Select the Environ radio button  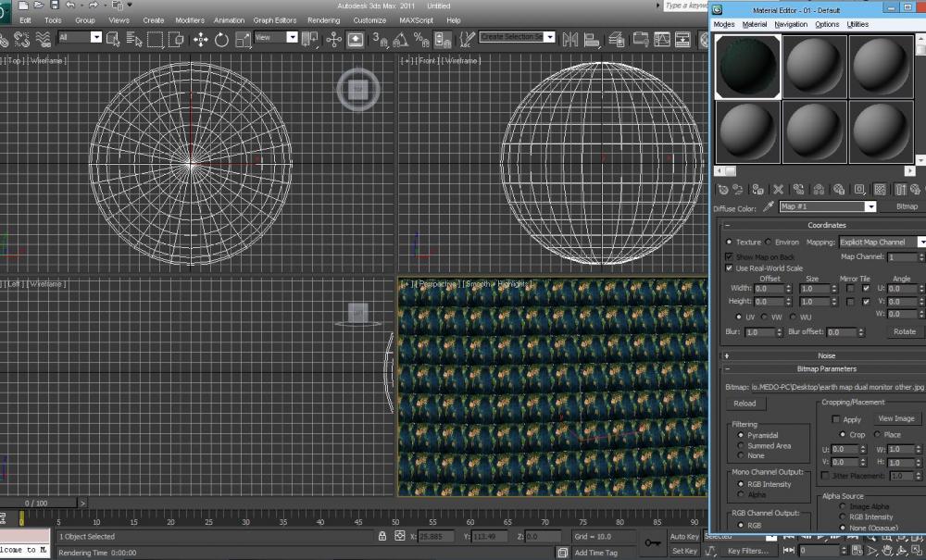770,242
